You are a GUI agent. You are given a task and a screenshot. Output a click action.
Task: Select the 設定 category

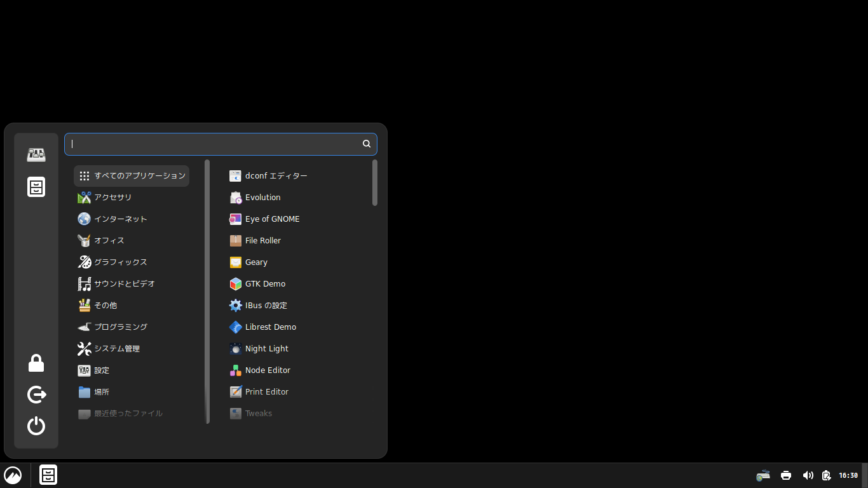point(132,370)
